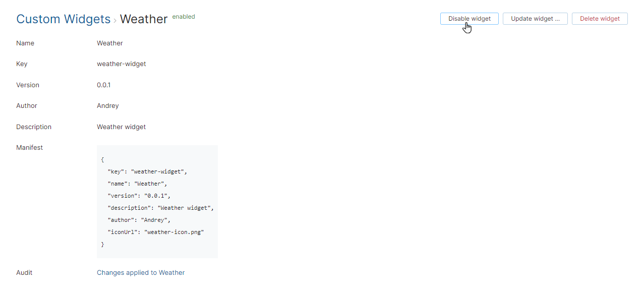Click the breadcrumb chevron separator

(x=115, y=20)
